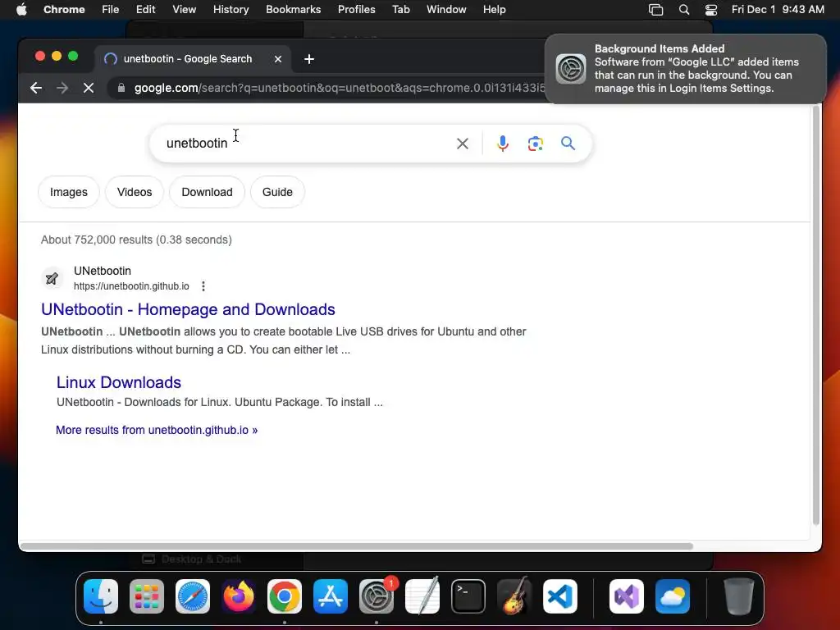Click the horizontal page scrollbar
The height and width of the screenshot is (630, 840).
click(x=356, y=546)
